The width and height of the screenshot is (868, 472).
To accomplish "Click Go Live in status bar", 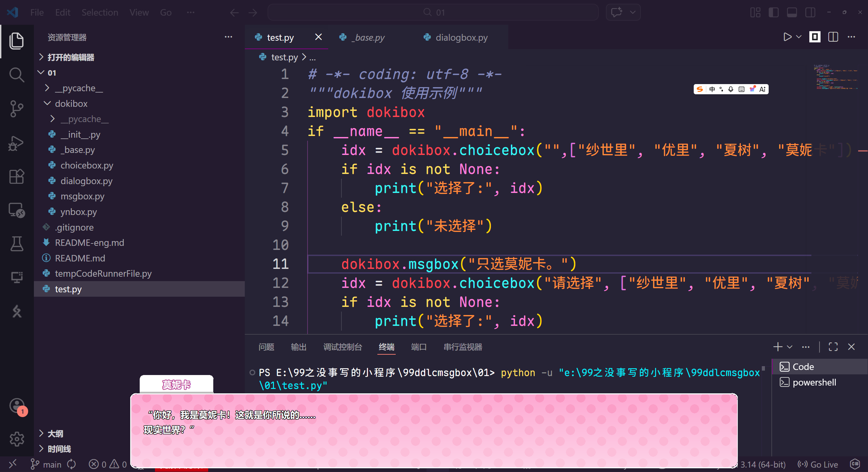I will tap(818, 465).
